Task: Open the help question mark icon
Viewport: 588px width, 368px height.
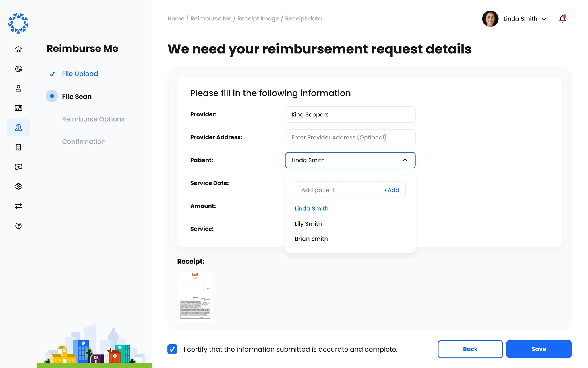Action: pyautogui.click(x=18, y=226)
